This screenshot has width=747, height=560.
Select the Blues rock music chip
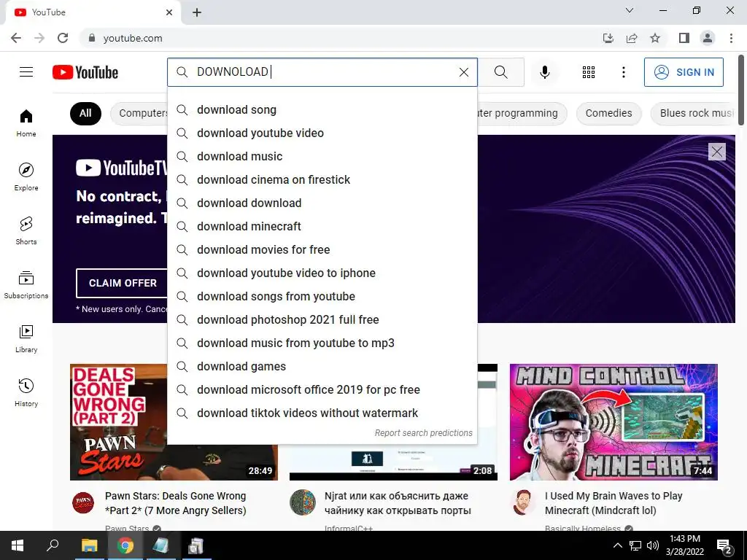[693, 113]
